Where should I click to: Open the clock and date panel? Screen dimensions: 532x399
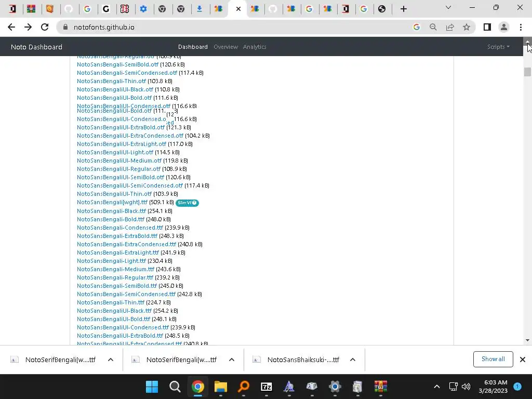[493, 387]
